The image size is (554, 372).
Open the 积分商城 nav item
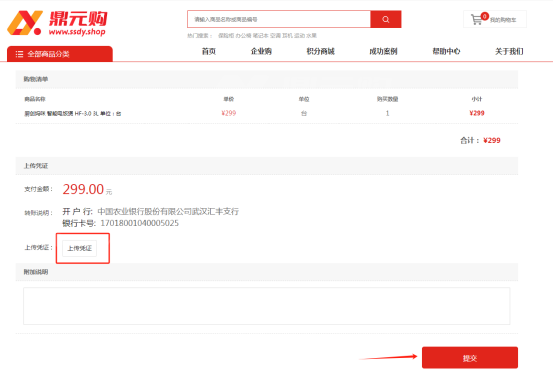320,52
